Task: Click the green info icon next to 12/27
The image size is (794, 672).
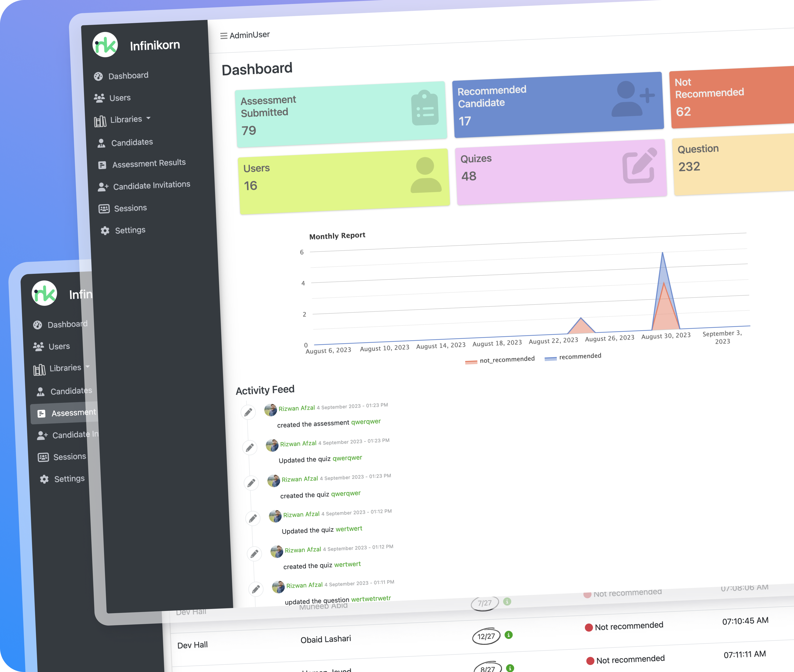Action: pos(508,635)
